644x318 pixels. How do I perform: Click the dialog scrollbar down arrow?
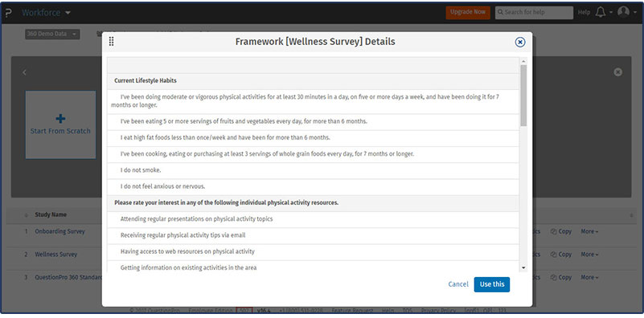pyautogui.click(x=523, y=267)
